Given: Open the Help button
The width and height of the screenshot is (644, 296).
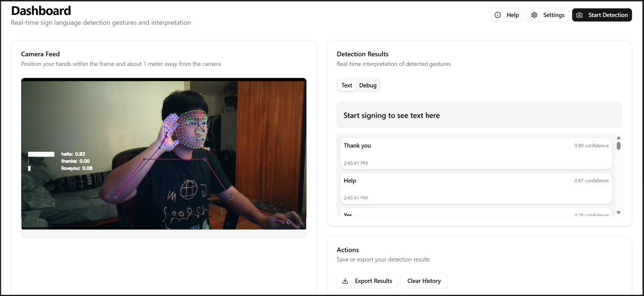Looking at the screenshot, I should 506,15.
